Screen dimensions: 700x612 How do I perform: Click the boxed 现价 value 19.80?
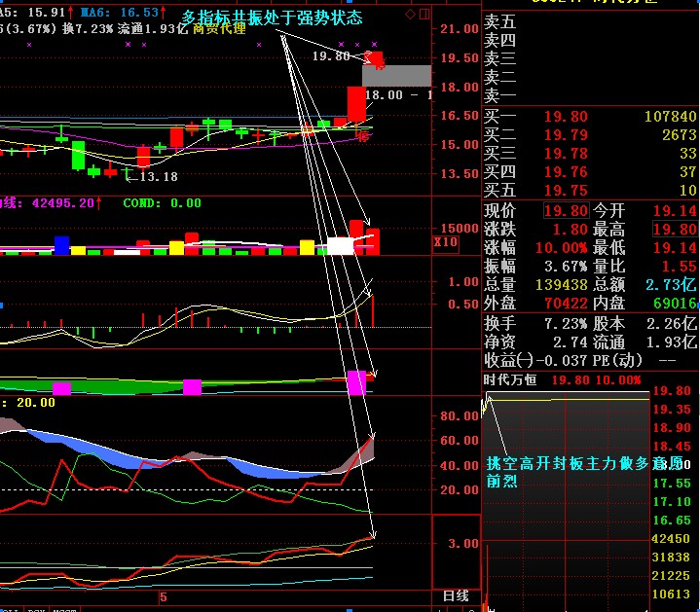(x=566, y=210)
